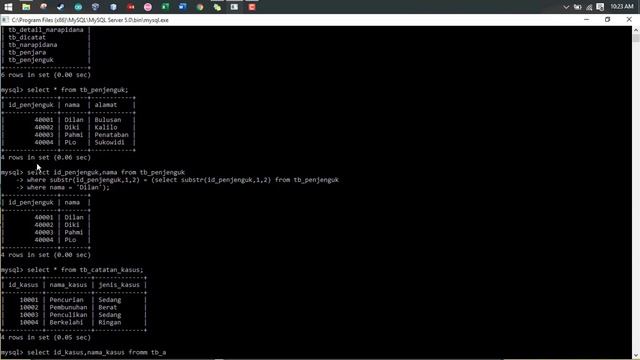Click the 'fromm tb_a' text on the last prompt line
This screenshot has width=640, height=360.
click(x=147, y=353)
